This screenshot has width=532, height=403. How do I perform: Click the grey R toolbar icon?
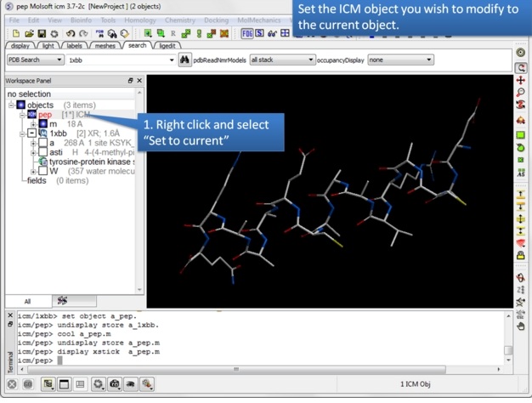(173, 34)
